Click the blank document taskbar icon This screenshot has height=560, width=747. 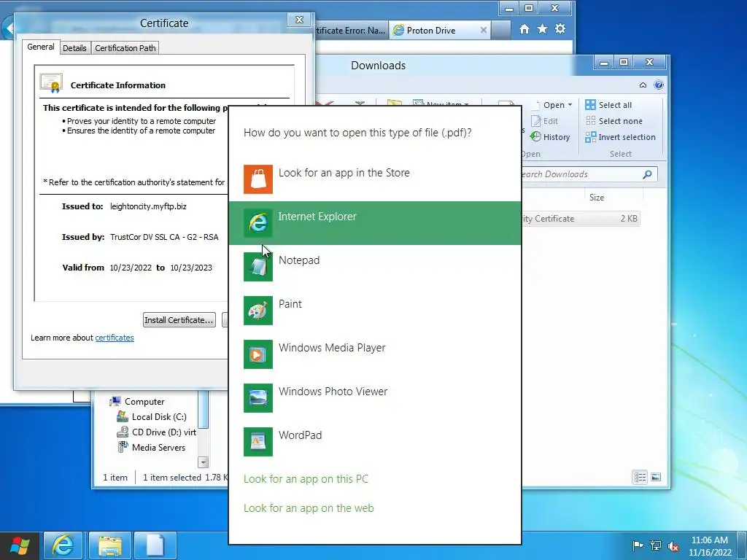(x=155, y=545)
